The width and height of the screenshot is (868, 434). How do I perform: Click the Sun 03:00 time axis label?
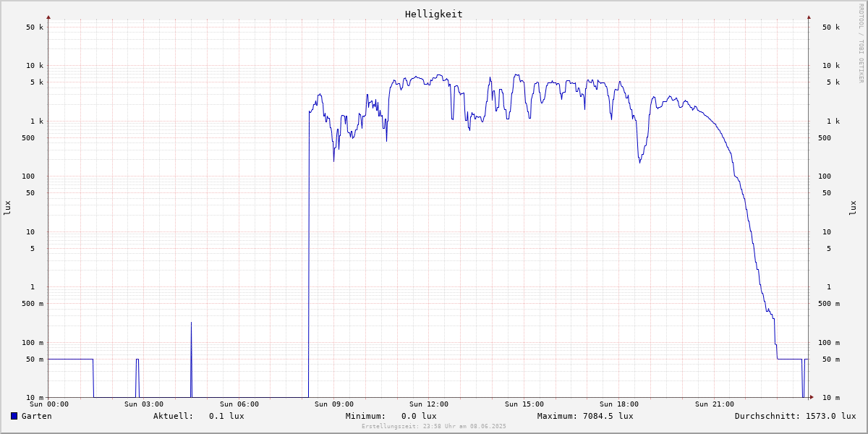click(144, 404)
